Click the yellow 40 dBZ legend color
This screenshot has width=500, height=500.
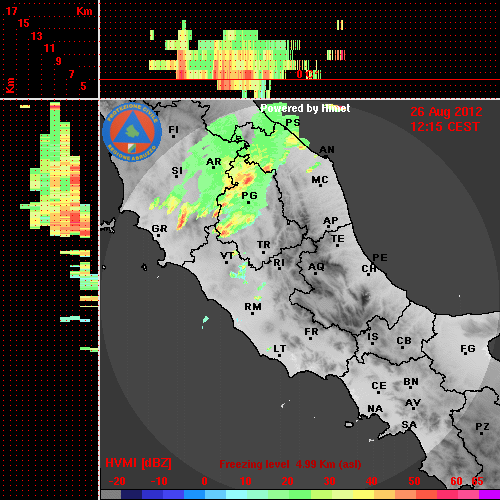pyautogui.click(x=364, y=494)
